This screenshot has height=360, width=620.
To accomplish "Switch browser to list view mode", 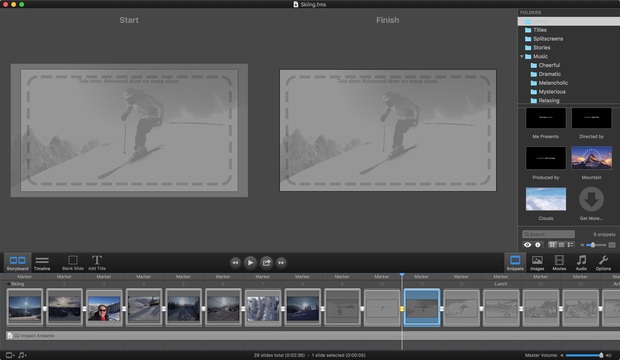I will 561,245.
